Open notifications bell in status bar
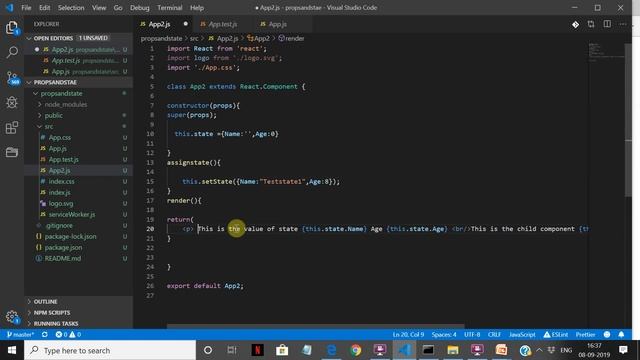640x360 pixels. point(621,334)
